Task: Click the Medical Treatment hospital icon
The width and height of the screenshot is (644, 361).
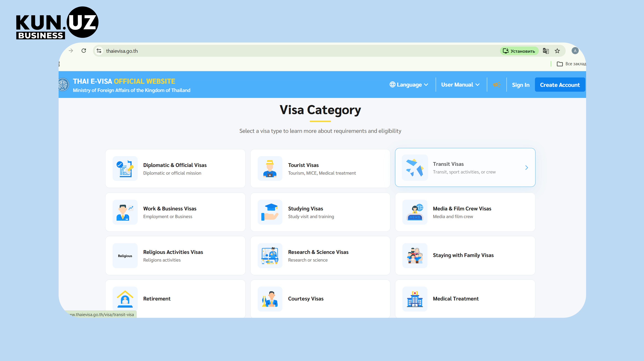Action: (415, 299)
